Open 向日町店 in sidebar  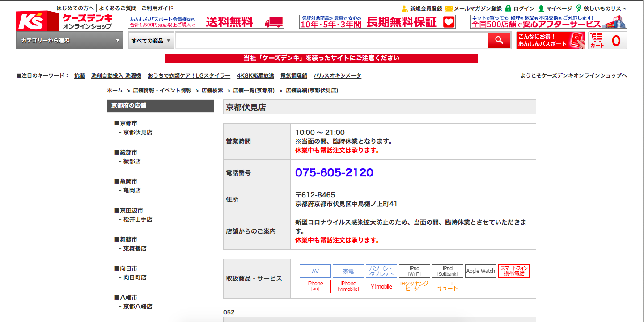[135, 277]
